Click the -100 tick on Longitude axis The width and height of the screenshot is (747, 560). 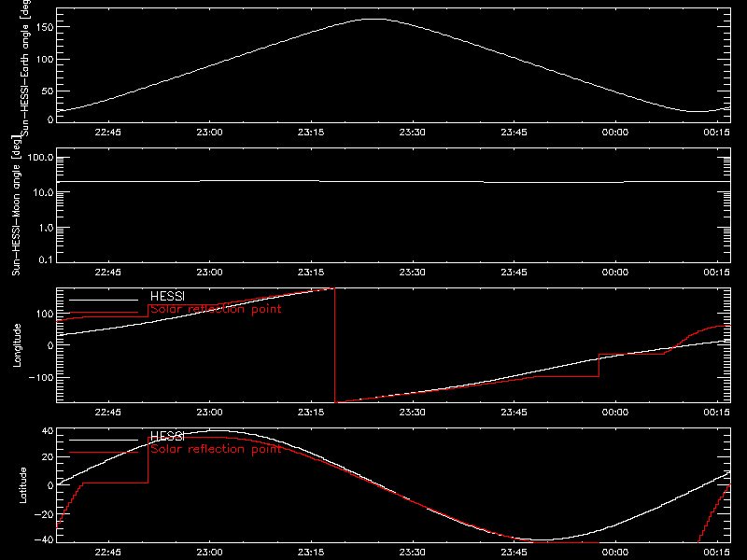click(41, 377)
